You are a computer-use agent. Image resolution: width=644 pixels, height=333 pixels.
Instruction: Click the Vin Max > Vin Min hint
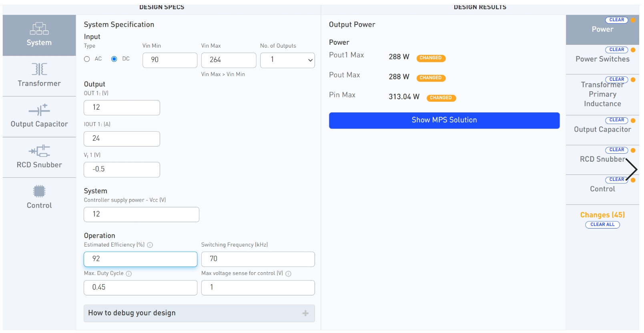click(223, 74)
